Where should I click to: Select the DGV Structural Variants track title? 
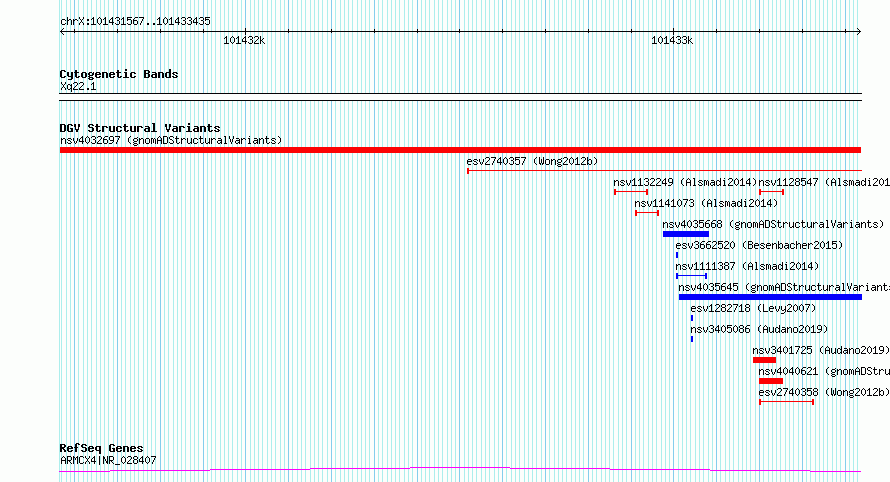pos(140,128)
